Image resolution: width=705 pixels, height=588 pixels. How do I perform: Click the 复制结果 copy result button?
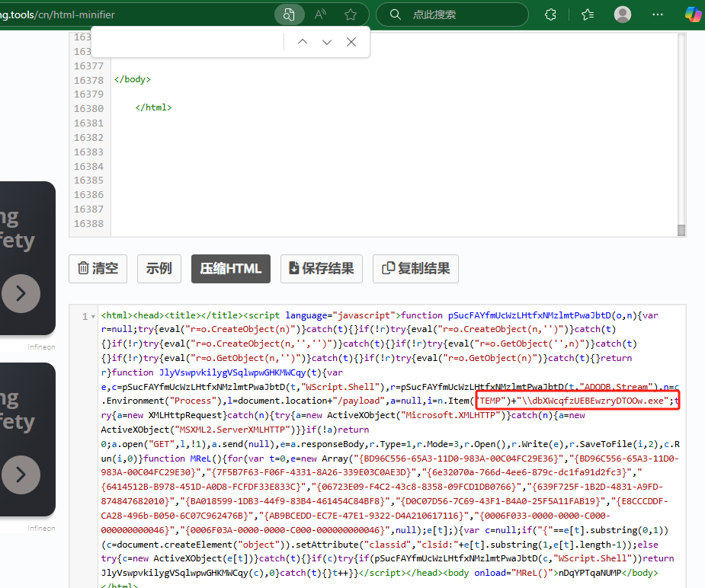(x=415, y=269)
